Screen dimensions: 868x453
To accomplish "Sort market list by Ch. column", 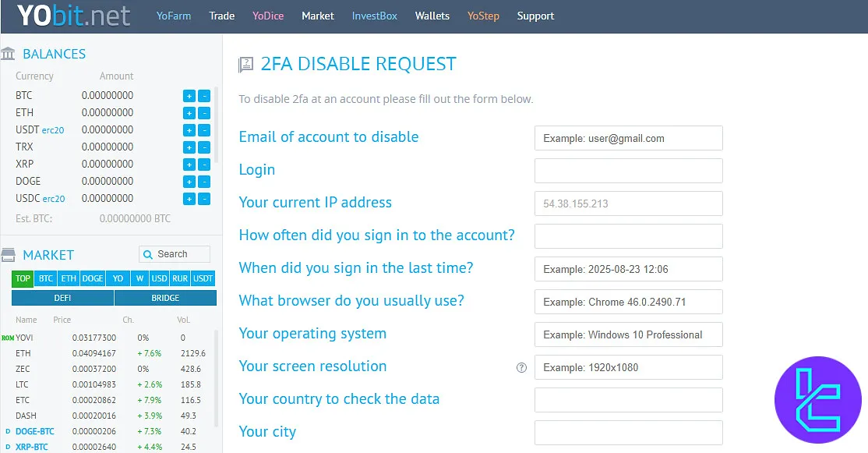I will pos(128,320).
